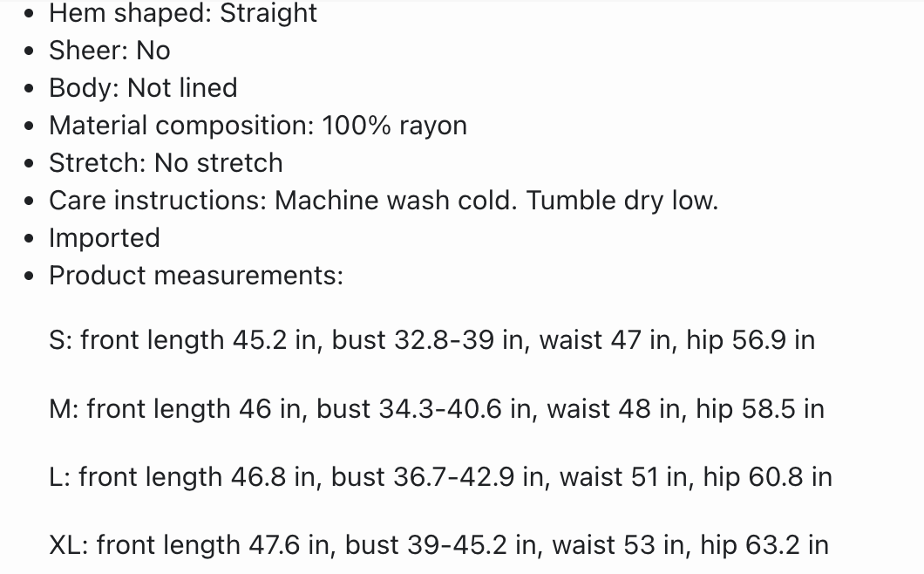Click the "100% rayon" value
Viewport: 924px width, 574px height.
click(x=394, y=126)
